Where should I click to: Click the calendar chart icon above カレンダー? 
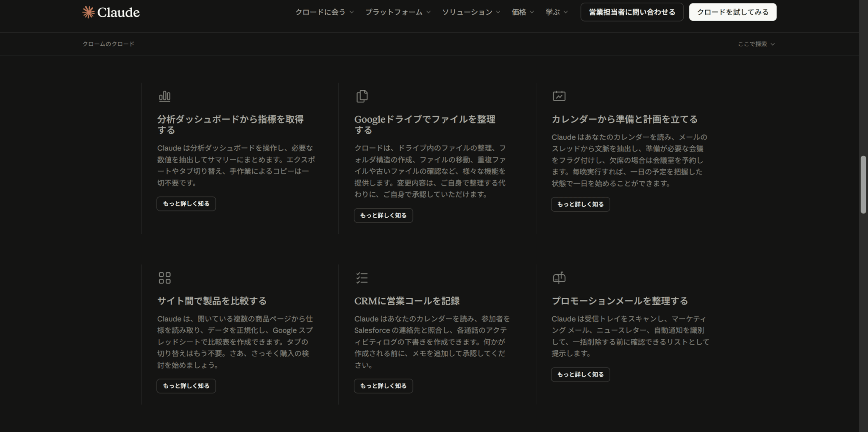click(559, 97)
